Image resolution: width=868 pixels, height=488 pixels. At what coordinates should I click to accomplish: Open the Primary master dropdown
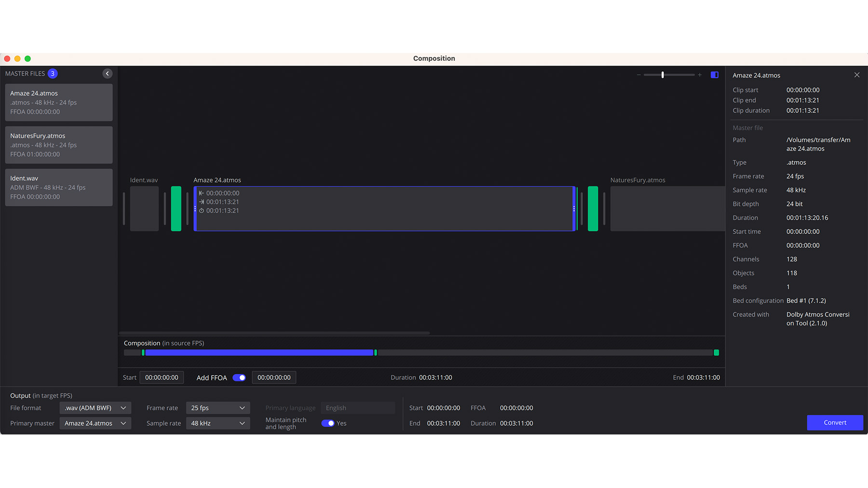[x=95, y=423]
